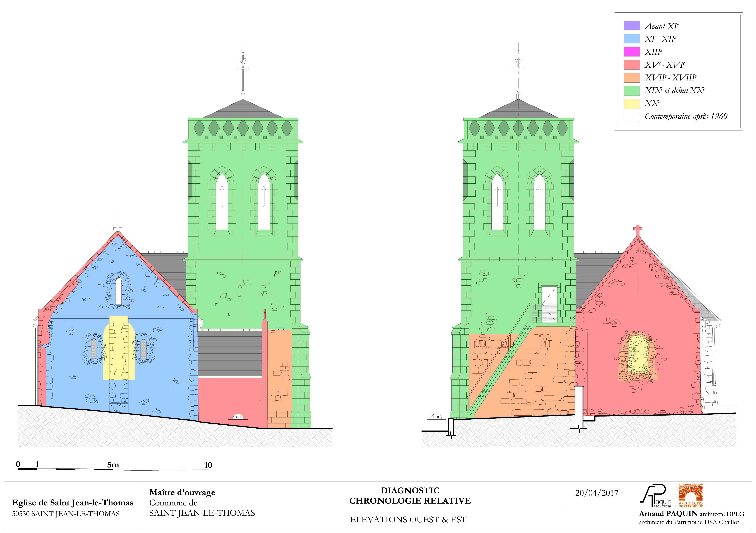
Task: Click 'Contemporaine après 1960' legend text
Action: (x=686, y=116)
